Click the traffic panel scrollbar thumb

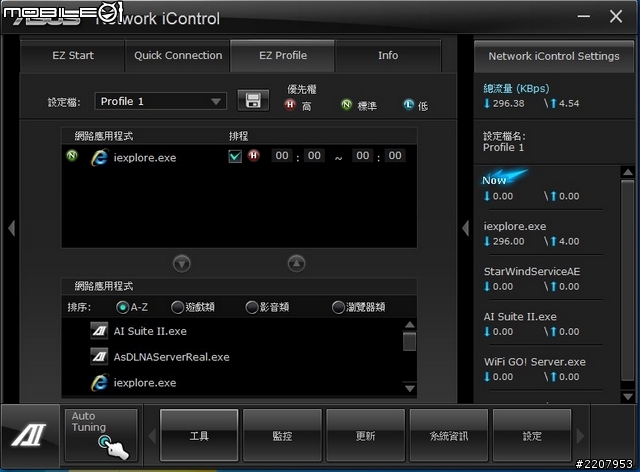pos(627,281)
